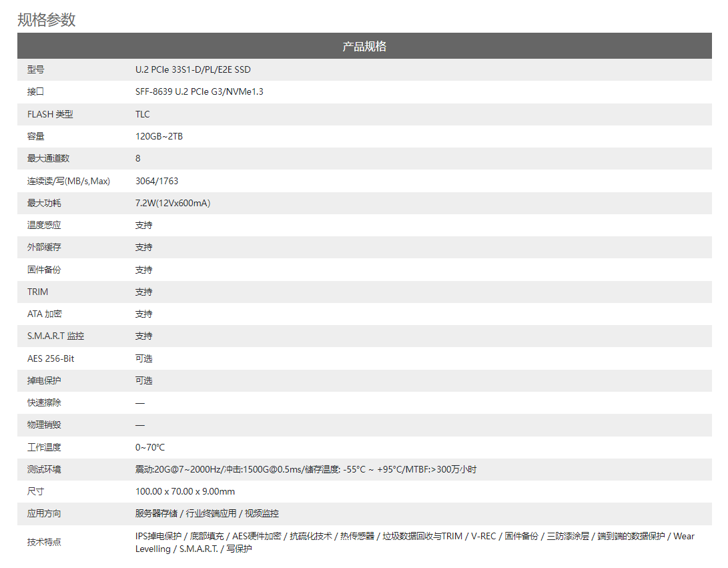
Task: Click the capacity value '120GB~2TB'
Action: (x=159, y=136)
